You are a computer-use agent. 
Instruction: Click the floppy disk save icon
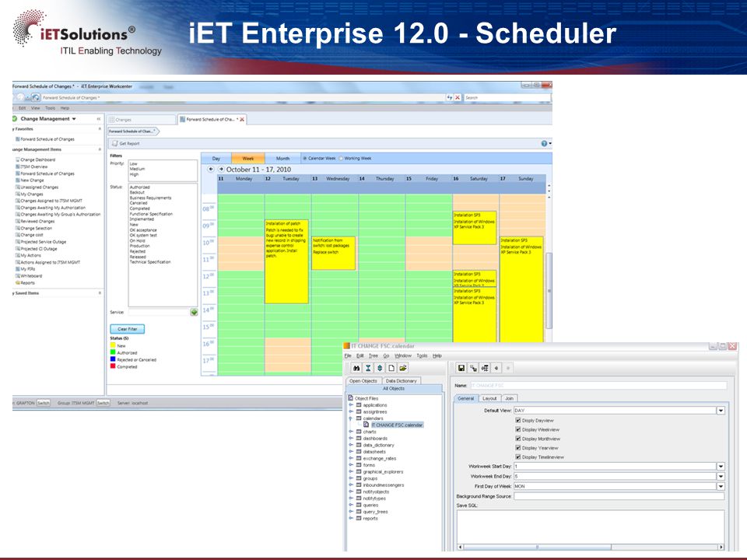coord(461,368)
